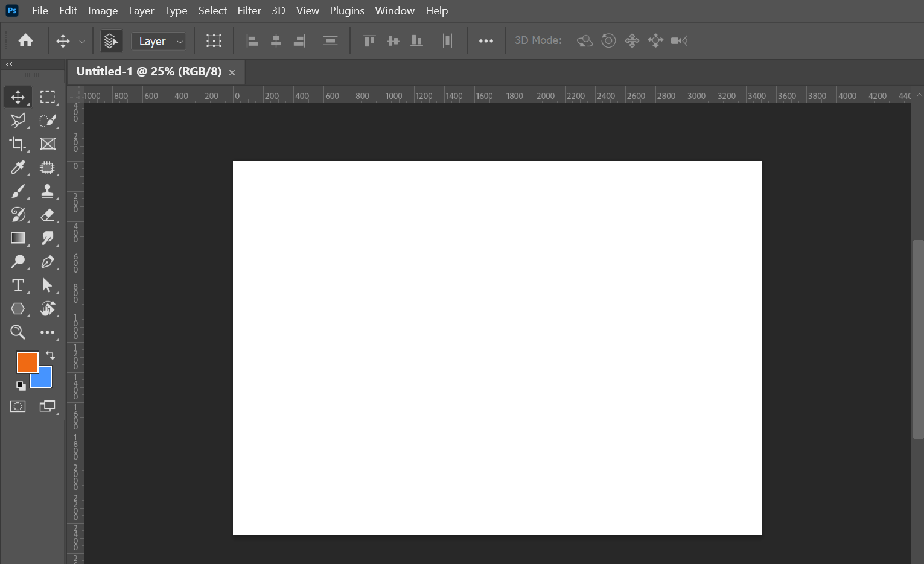The width and height of the screenshot is (924, 564).
Task: Collapse the tools panel with double chevron
Action: point(9,64)
